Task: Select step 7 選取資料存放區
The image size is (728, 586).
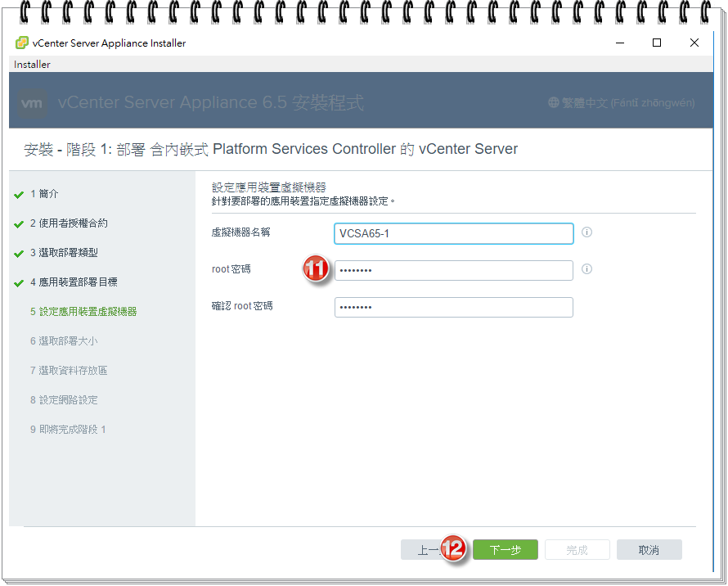Action: (x=69, y=371)
